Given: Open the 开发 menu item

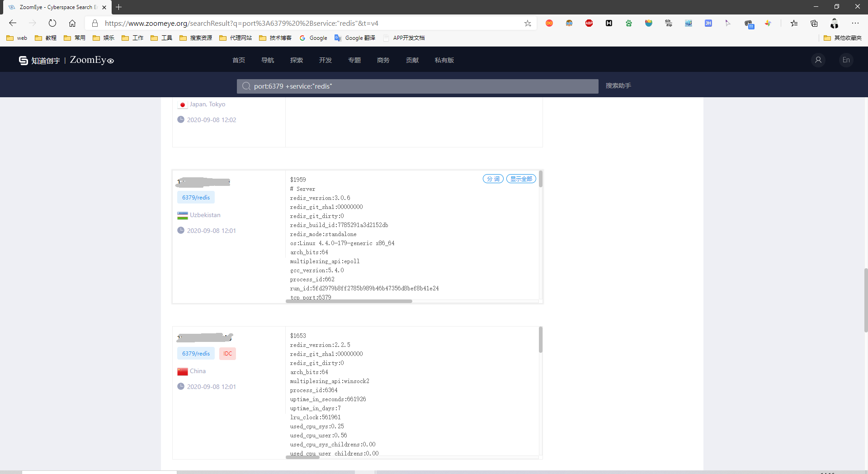Looking at the screenshot, I should coord(325,60).
